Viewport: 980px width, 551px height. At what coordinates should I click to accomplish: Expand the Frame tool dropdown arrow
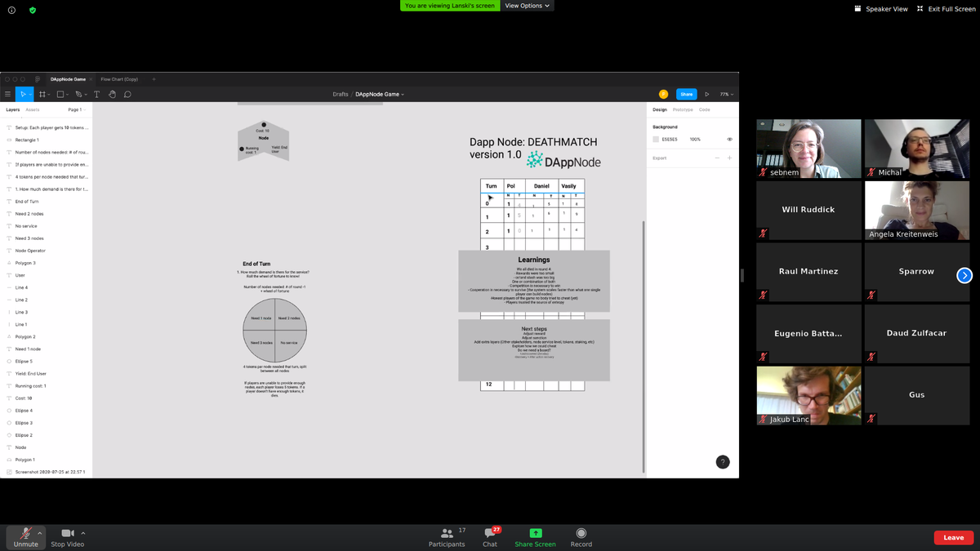[51, 95]
